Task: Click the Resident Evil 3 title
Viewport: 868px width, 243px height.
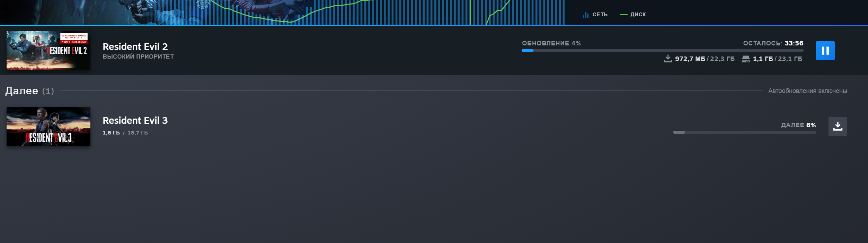Action: pos(135,120)
